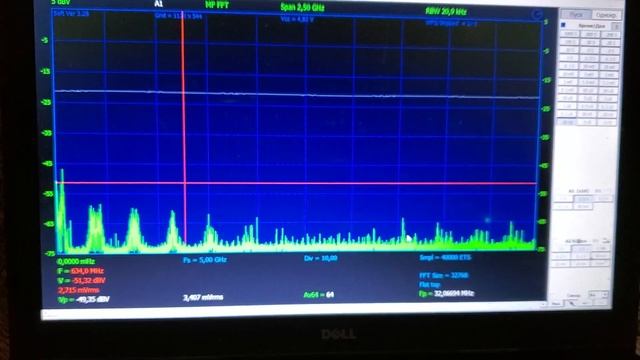Click the round icon at plot's top-right corner
This screenshot has width=640, height=360.
(x=538, y=15)
